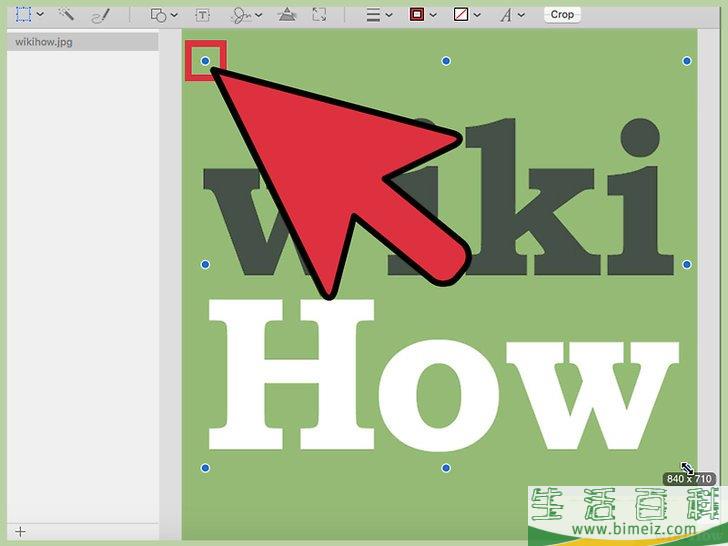This screenshot has height=546, width=728.
Task: Click the left-middle selection handle
Action: point(205,265)
